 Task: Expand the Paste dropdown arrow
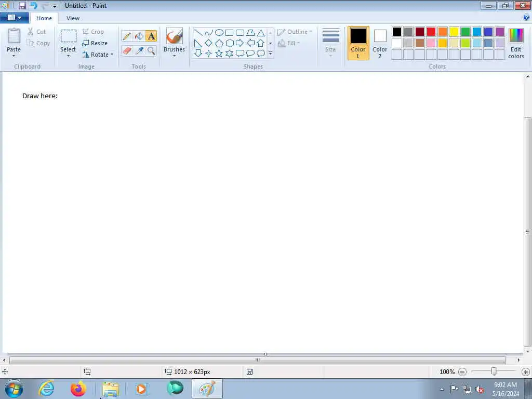pos(14,56)
